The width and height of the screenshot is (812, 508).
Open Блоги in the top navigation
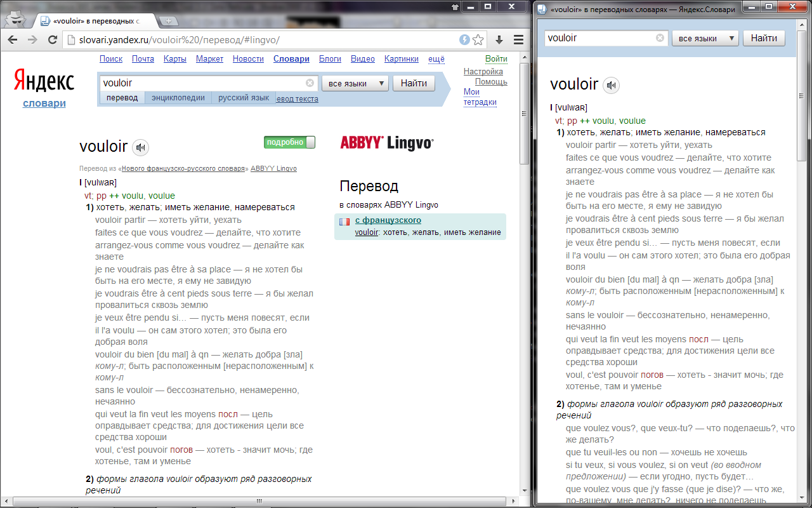click(x=330, y=59)
